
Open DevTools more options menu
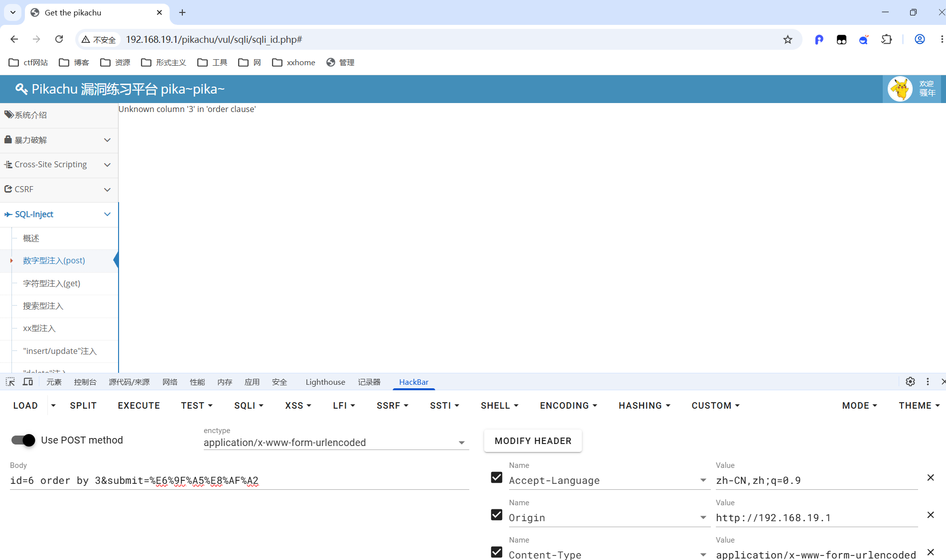(x=928, y=381)
